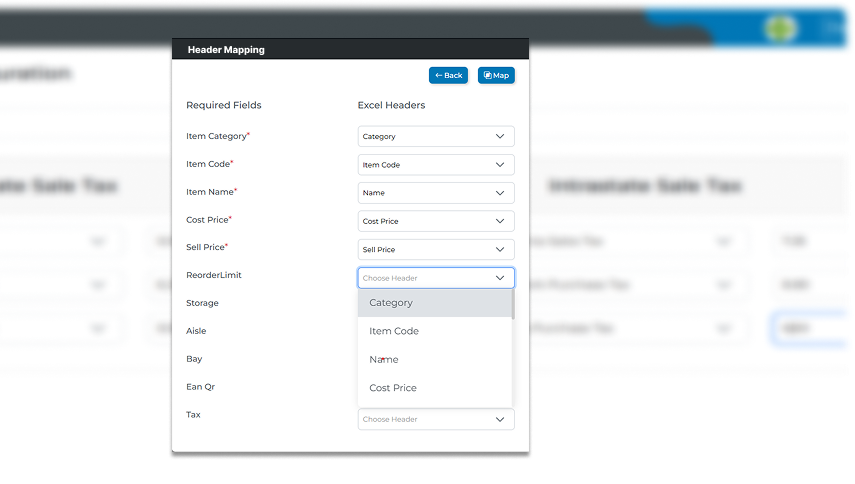The image size is (855, 484).
Task: Click the Ean Qr field label
Action: 201,387
